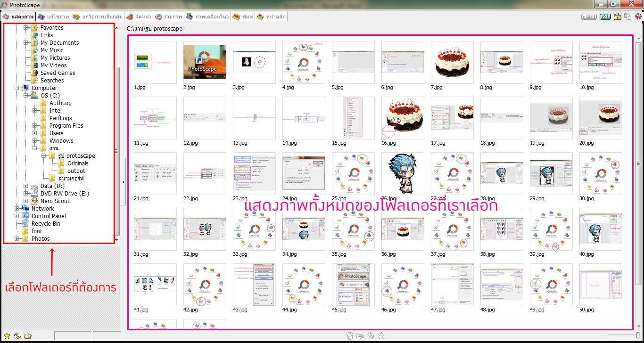Select the output folder in the tree
This screenshot has height=343, width=644.
pos(76,171)
